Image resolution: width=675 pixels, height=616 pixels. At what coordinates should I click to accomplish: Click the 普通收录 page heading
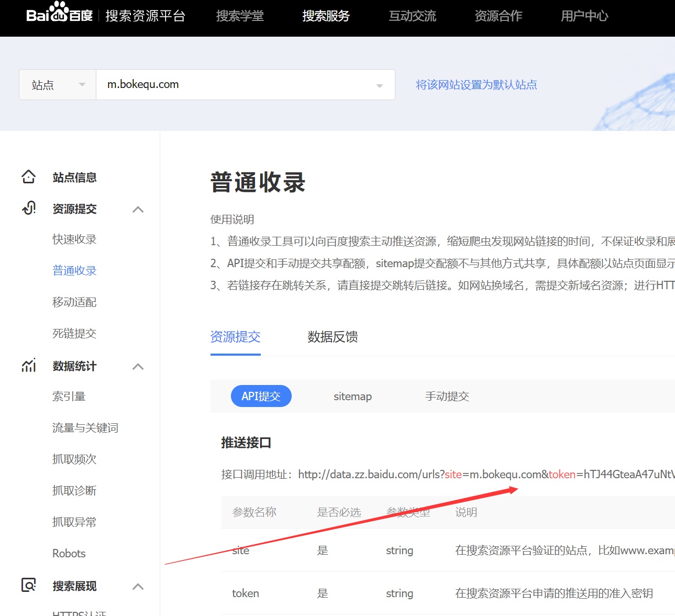coord(258,183)
